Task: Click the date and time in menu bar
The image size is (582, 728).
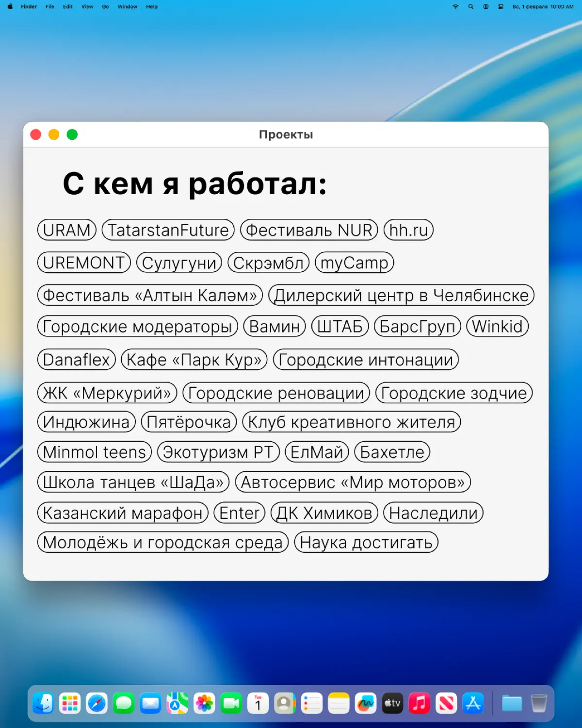Action: pyautogui.click(x=543, y=7)
